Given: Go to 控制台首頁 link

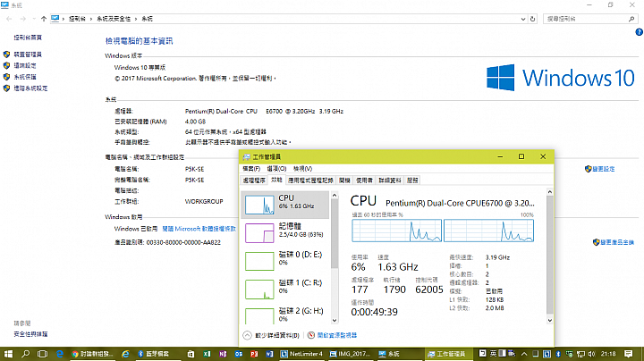Looking at the screenshot, I should 28,38.
